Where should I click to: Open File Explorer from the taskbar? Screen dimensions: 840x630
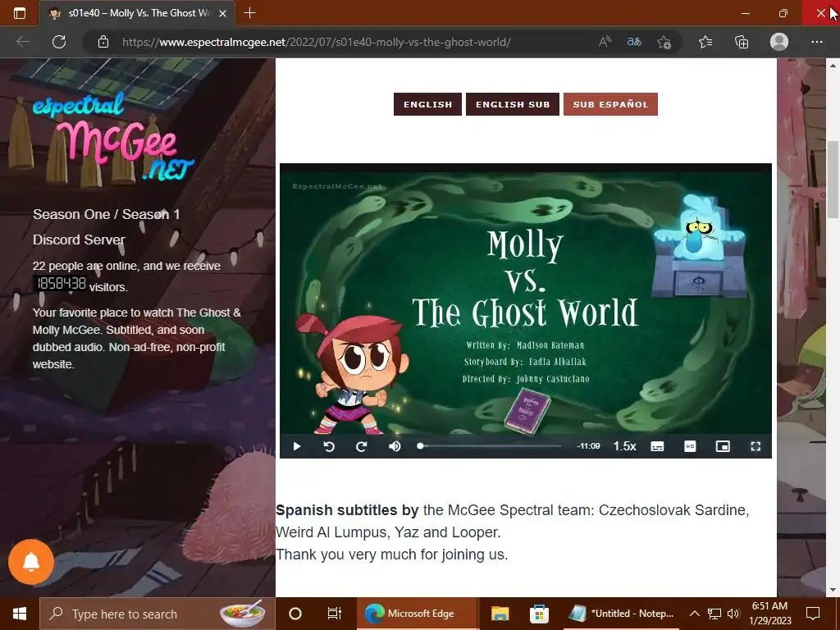[500, 614]
